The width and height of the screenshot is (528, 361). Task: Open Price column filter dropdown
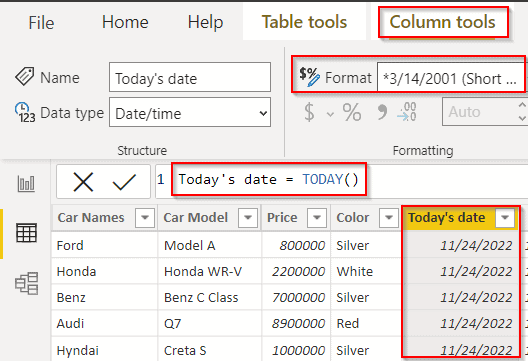coord(317,218)
